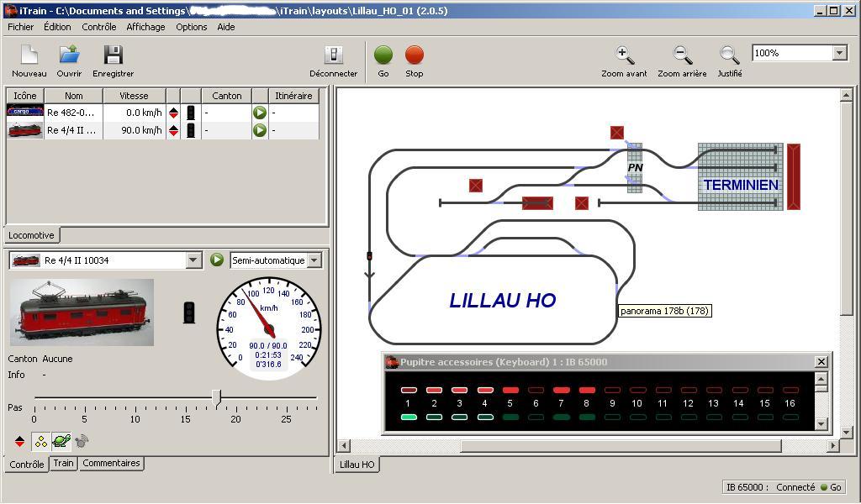The image size is (861, 504).
Task: Click signal icon in Re 482 row
Action: 191,113
